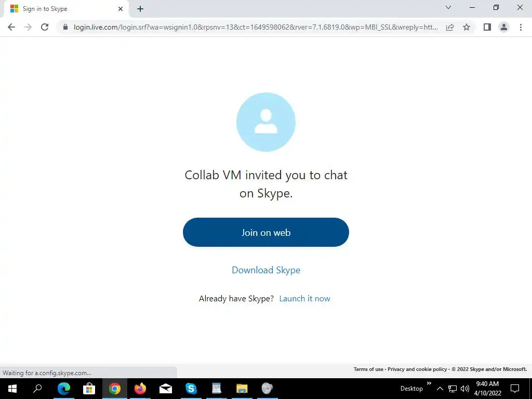Open a new tab with plus button

pyautogui.click(x=140, y=9)
